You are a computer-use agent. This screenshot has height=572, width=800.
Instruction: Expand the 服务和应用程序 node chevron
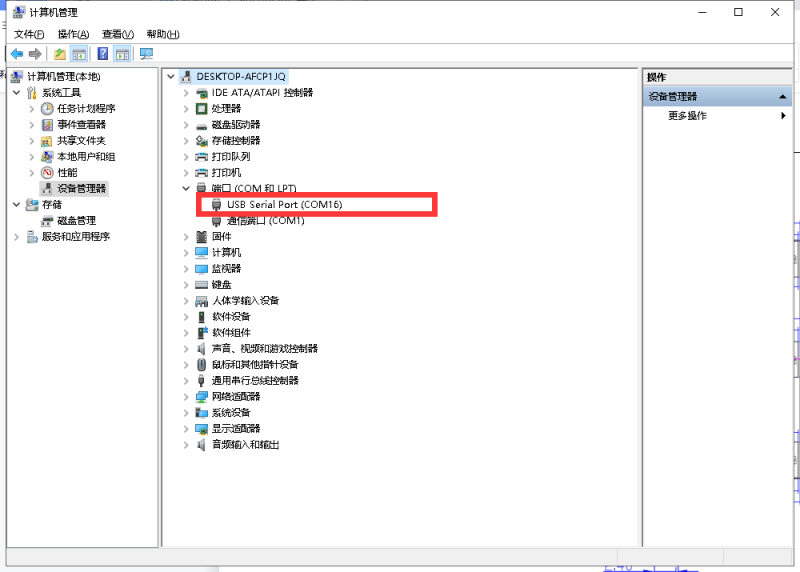click(x=17, y=237)
